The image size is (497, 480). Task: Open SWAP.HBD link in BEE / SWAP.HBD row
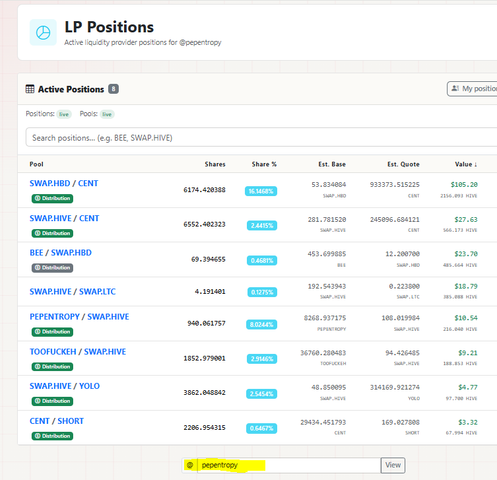[x=71, y=253]
